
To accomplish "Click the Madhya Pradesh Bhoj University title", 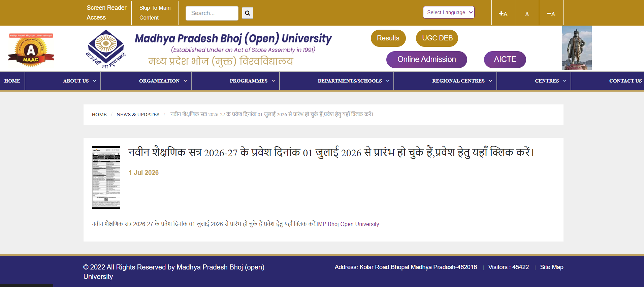I will (x=233, y=38).
